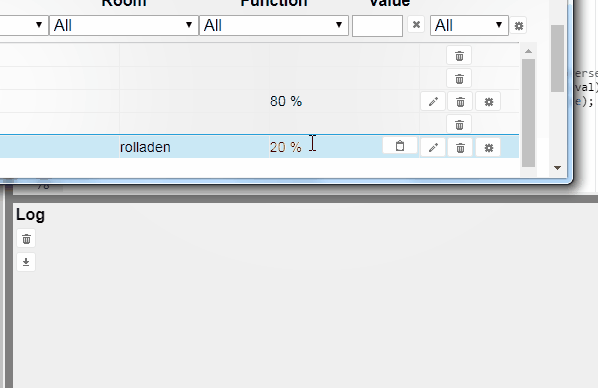Edit the 80 % row with pencil icon
This screenshot has width=598, height=388.
click(433, 102)
